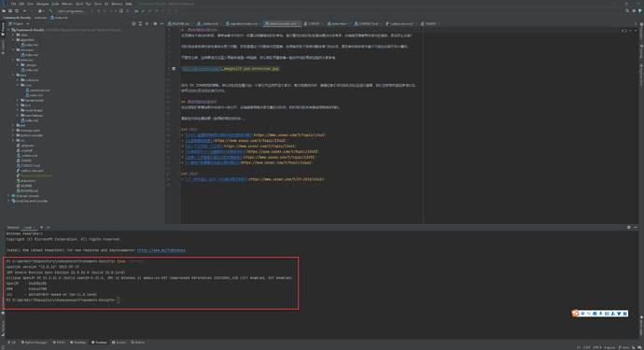Select index.html in project tree
The width and height of the screenshot is (644, 350).
tap(27, 181)
